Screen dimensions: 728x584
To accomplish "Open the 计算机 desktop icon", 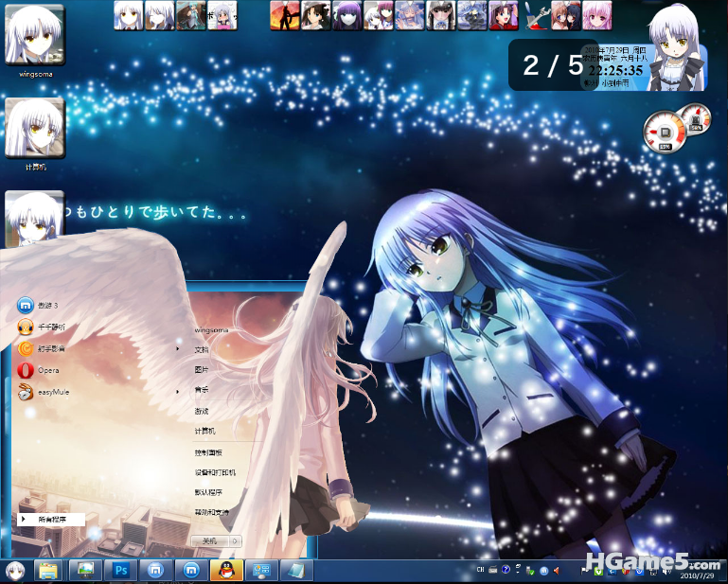I will click(35, 133).
